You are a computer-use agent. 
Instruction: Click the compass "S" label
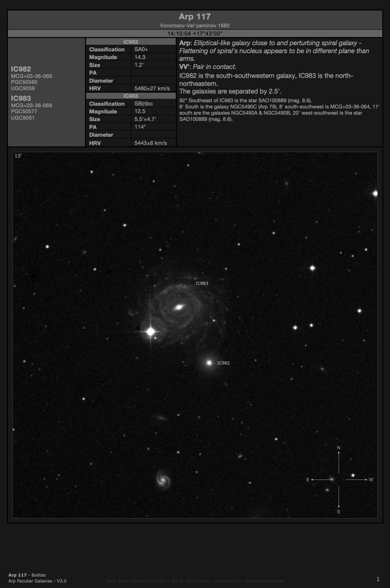pos(339,512)
